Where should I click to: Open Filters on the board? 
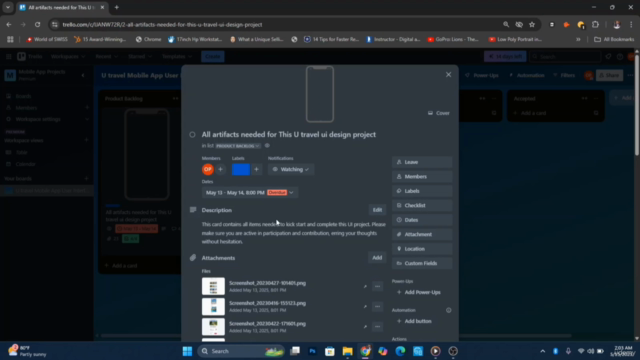tap(564, 75)
